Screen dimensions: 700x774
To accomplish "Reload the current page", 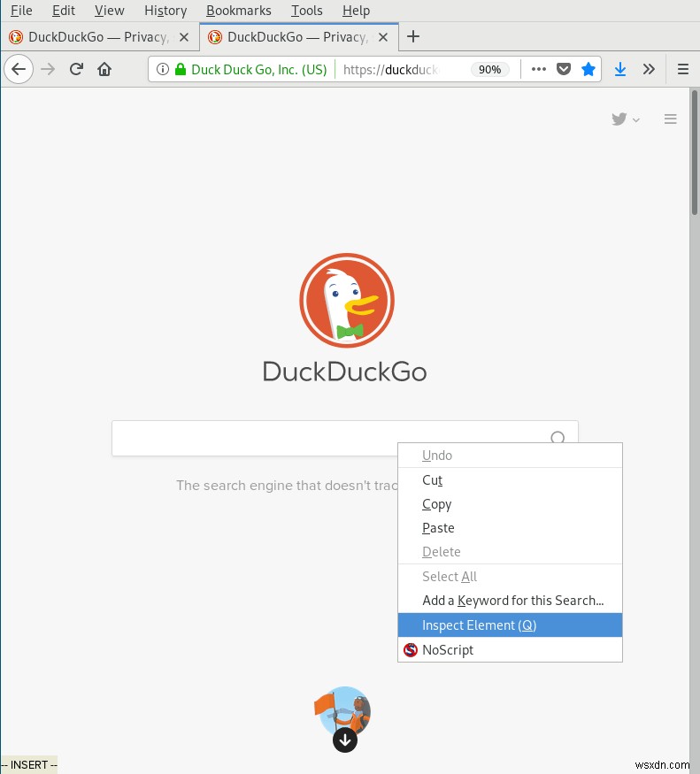I will [x=76, y=69].
